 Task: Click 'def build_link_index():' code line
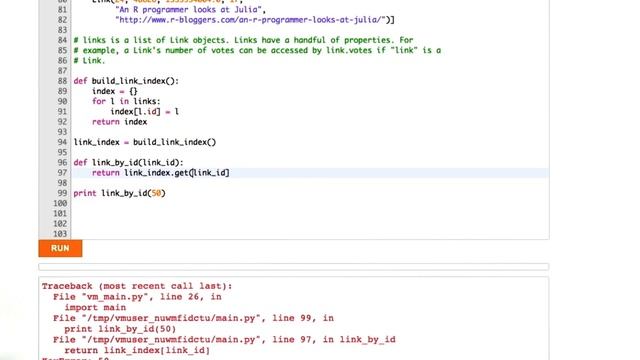[126, 81]
